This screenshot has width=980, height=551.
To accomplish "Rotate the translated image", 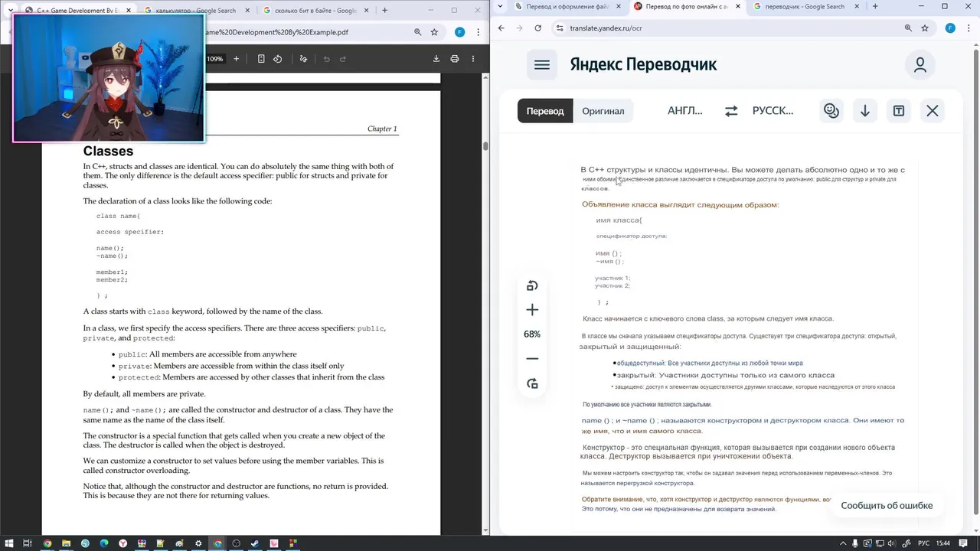I will [x=532, y=285].
